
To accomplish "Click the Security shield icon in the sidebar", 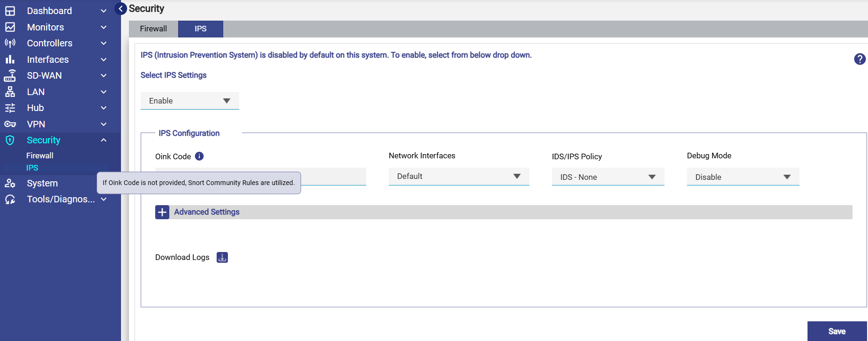I will pyautogui.click(x=10, y=140).
